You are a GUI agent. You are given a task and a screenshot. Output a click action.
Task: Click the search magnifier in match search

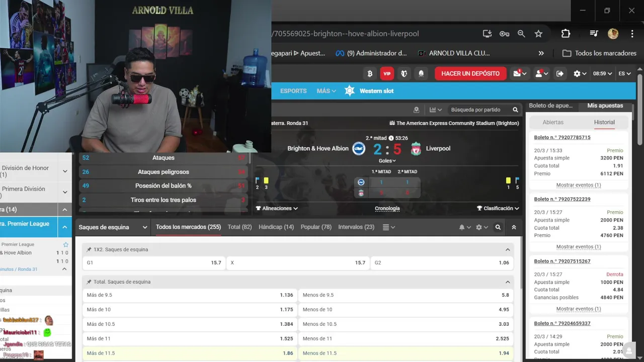515,110
